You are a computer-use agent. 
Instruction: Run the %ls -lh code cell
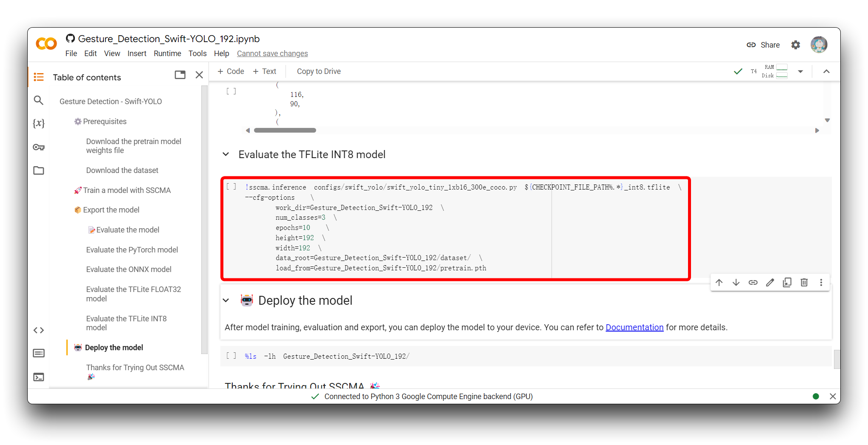[231, 356]
